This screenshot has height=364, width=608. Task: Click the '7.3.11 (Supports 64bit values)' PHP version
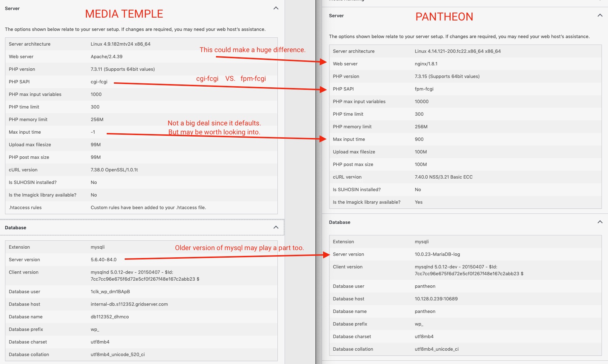[x=123, y=69]
